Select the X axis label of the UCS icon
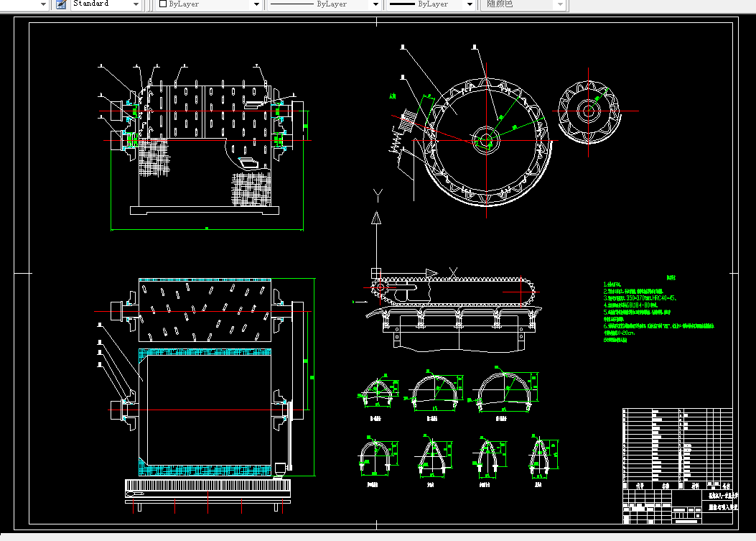This screenshot has height=541, width=756. pyautogui.click(x=453, y=273)
